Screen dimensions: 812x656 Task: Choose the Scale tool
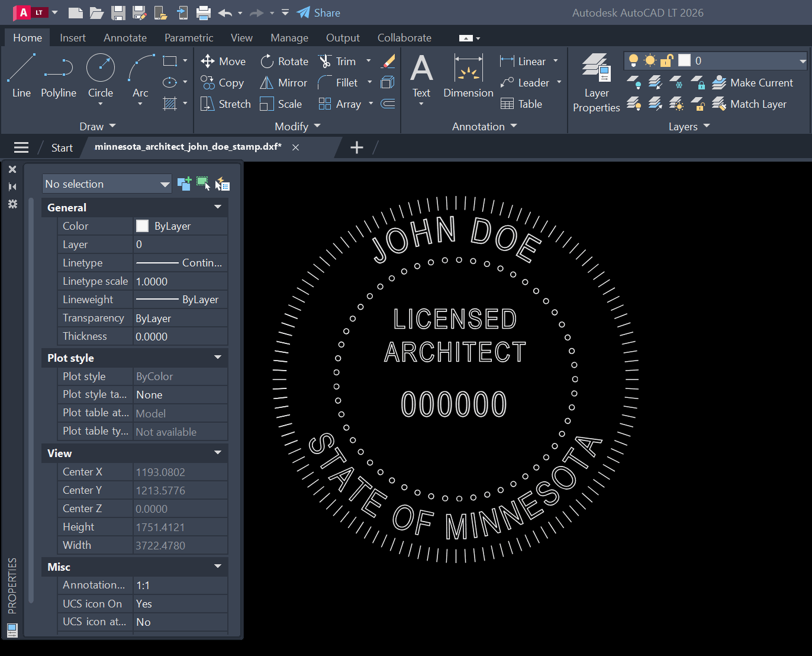pyautogui.click(x=281, y=104)
